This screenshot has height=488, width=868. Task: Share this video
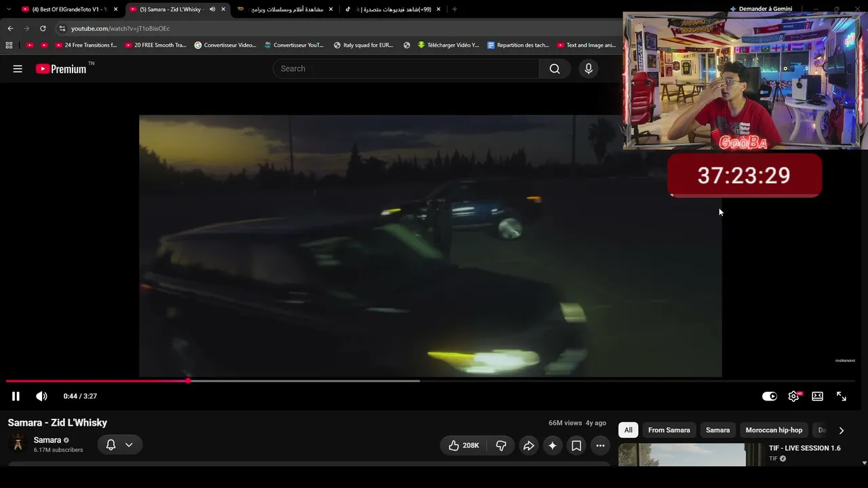(528, 445)
